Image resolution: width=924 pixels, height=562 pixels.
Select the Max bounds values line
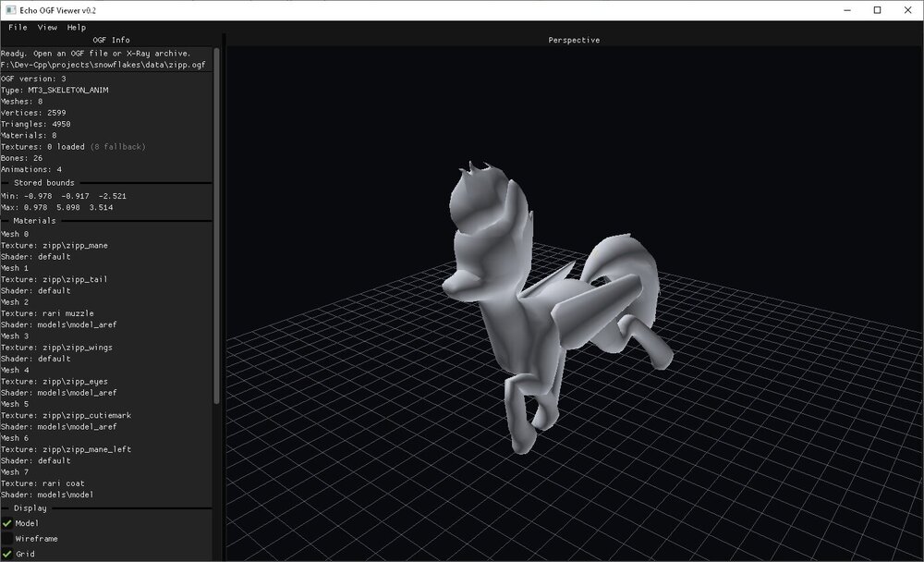pyautogui.click(x=57, y=207)
